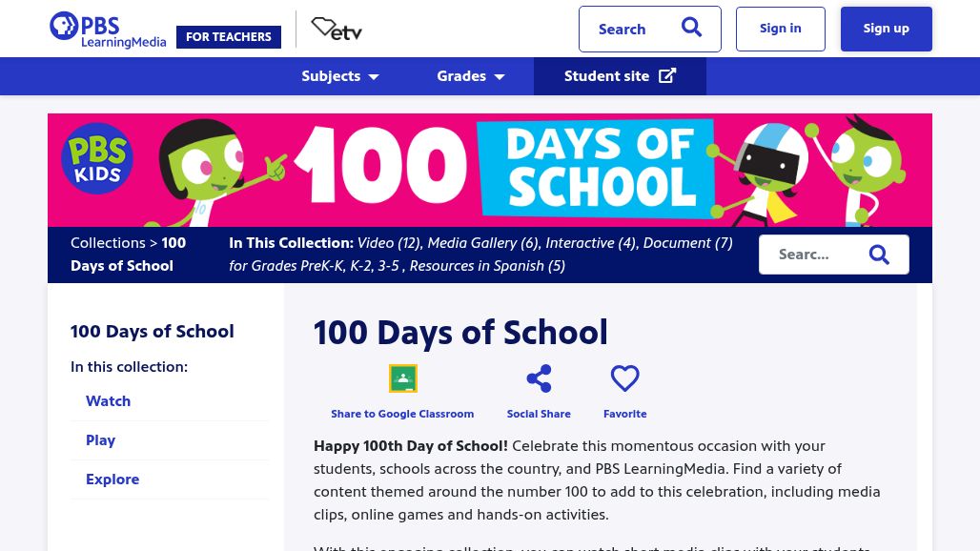Click the ETV station logo

click(337, 30)
